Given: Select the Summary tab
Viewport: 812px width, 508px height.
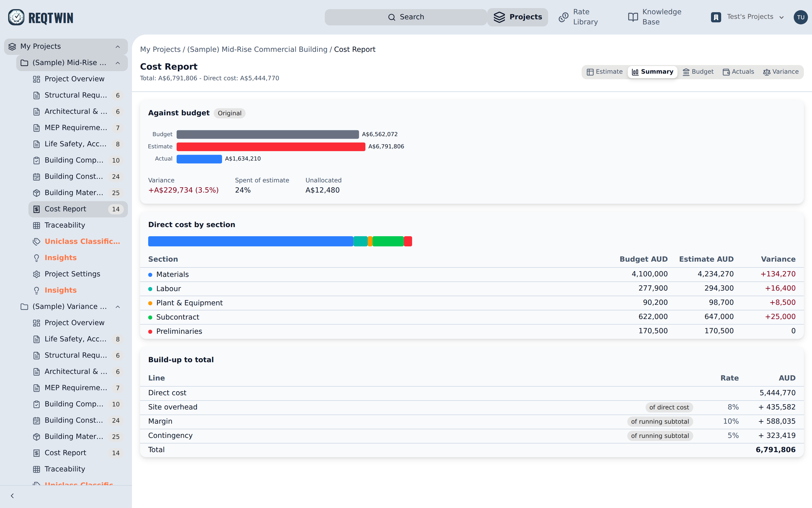Looking at the screenshot, I should coord(652,72).
